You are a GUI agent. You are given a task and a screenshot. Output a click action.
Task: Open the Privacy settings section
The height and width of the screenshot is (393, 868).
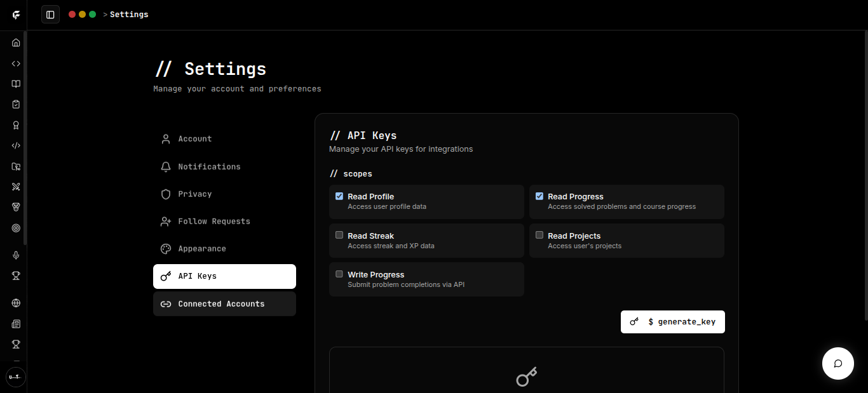click(224, 194)
